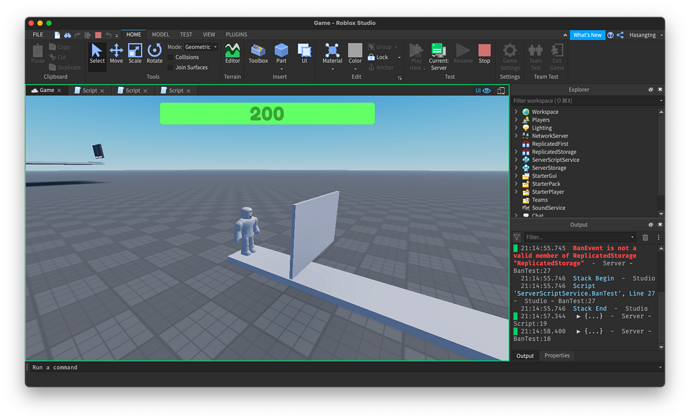This screenshot has width=690, height=420.
Task: Toggle the device emulator icon
Action: [x=501, y=91]
